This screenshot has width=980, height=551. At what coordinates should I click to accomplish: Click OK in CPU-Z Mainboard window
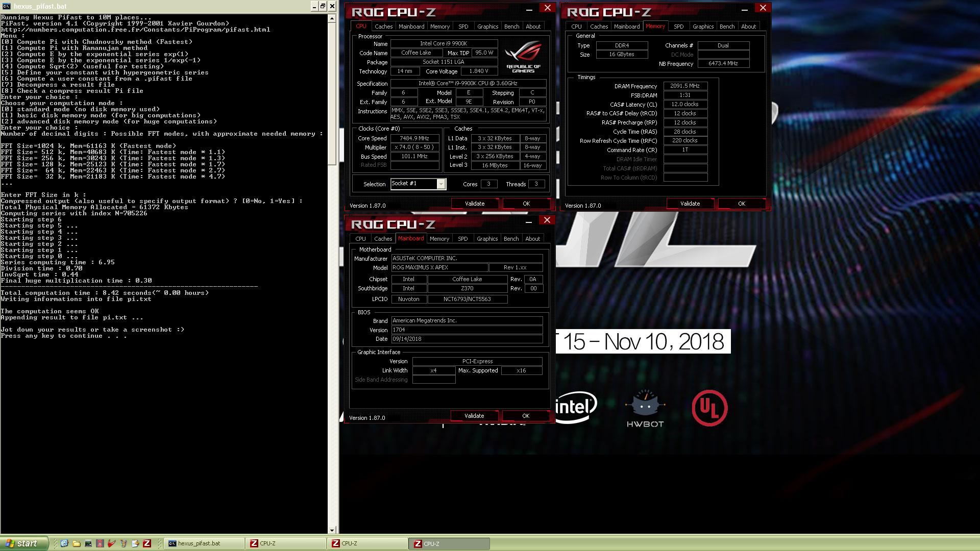(x=526, y=416)
